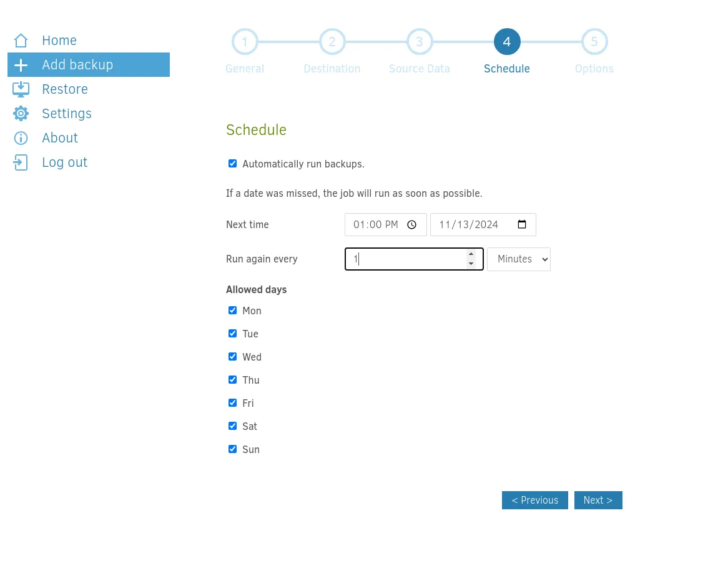Click the plus icon beside Add backup
Screen dimensions: 728x578
21,65
